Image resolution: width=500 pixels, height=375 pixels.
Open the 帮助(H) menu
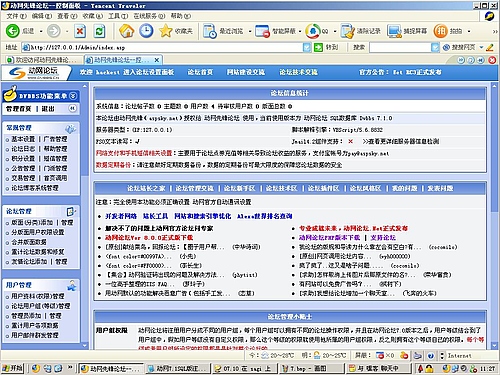181,16
